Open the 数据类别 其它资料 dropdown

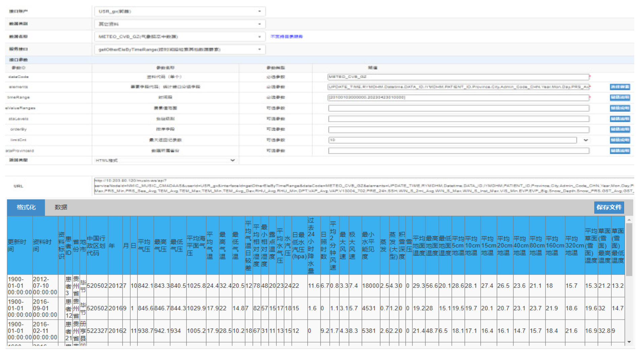(259, 24)
